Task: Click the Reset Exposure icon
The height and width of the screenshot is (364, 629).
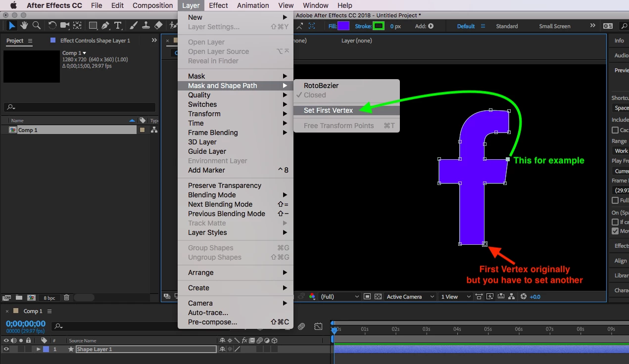Action: tap(524, 297)
